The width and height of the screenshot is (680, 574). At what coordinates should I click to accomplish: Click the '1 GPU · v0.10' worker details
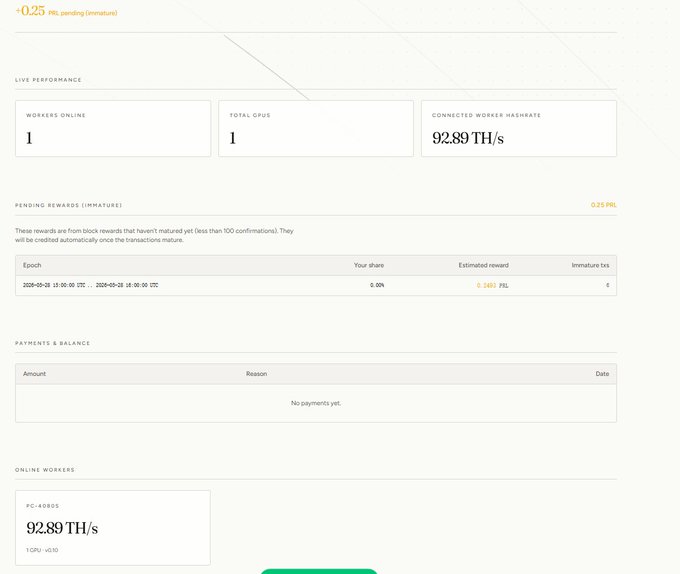pyautogui.click(x=42, y=550)
